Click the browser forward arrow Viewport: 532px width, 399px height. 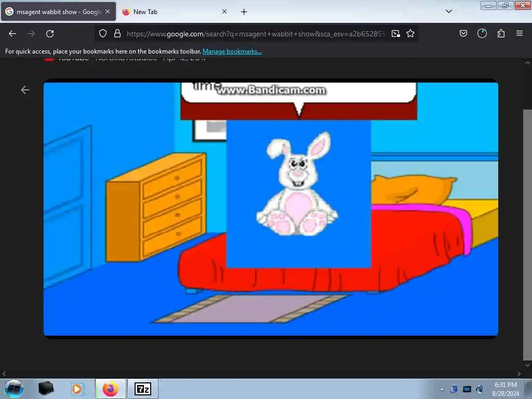(x=31, y=34)
